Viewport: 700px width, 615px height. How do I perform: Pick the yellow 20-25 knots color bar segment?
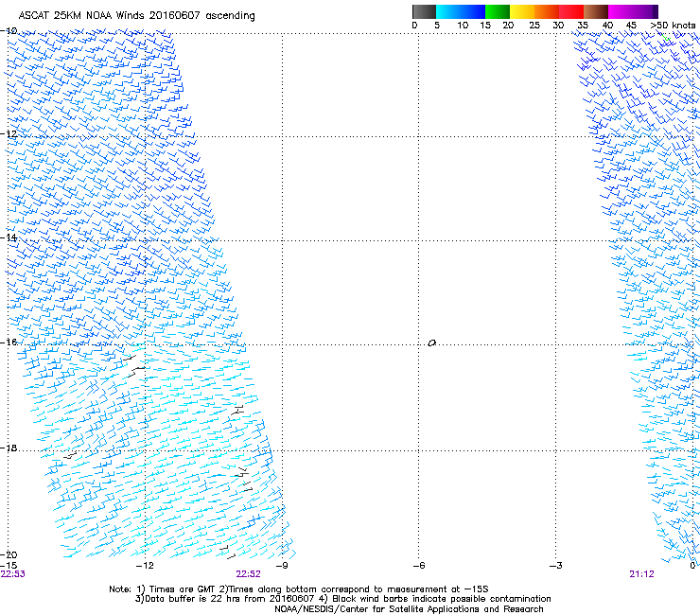[522, 11]
